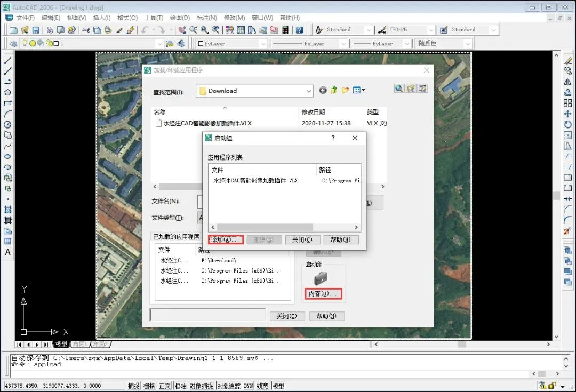Click the command line input area
Image resolution: width=576 pixels, height=392 pixels.
[270, 374]
